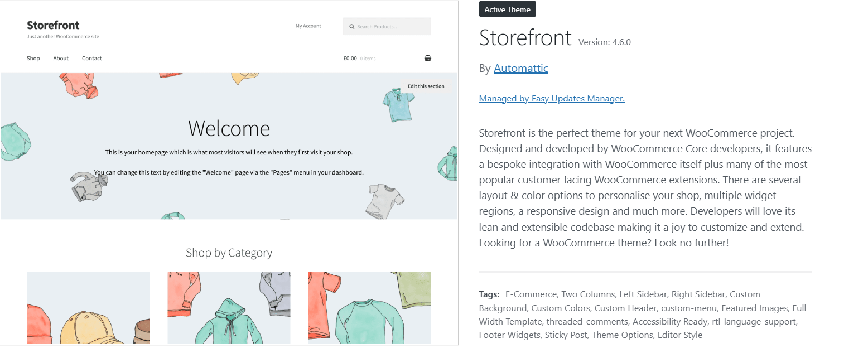
Task: Open Managed by Easy Updates Manager link
Action: click(x=552, y=99)
